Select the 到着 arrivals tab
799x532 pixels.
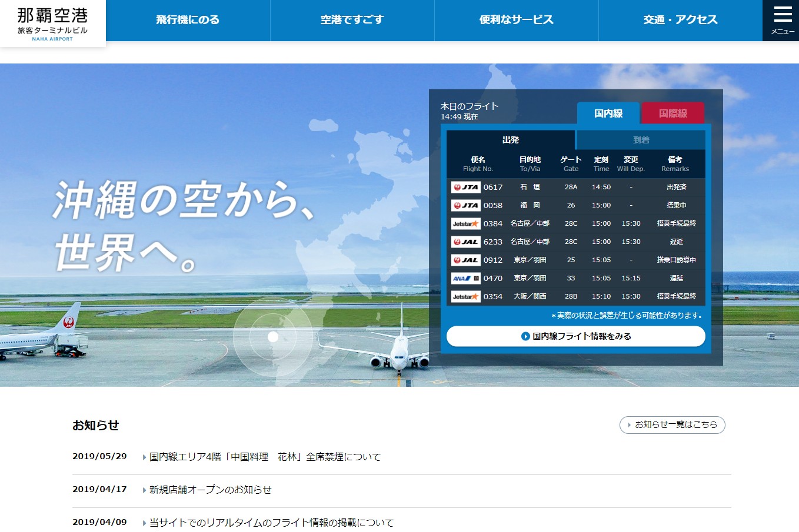tap(641, 140)
